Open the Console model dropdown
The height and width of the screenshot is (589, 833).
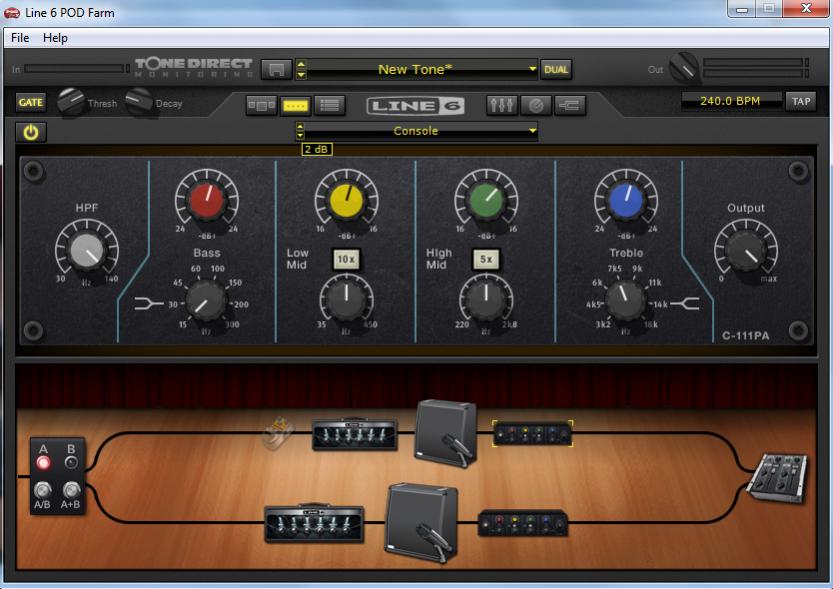click(422, 131)
